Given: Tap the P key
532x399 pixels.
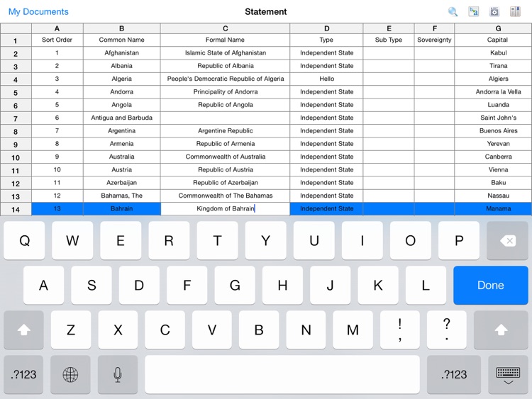Looking at the screenshot, I should pos(459,241).
